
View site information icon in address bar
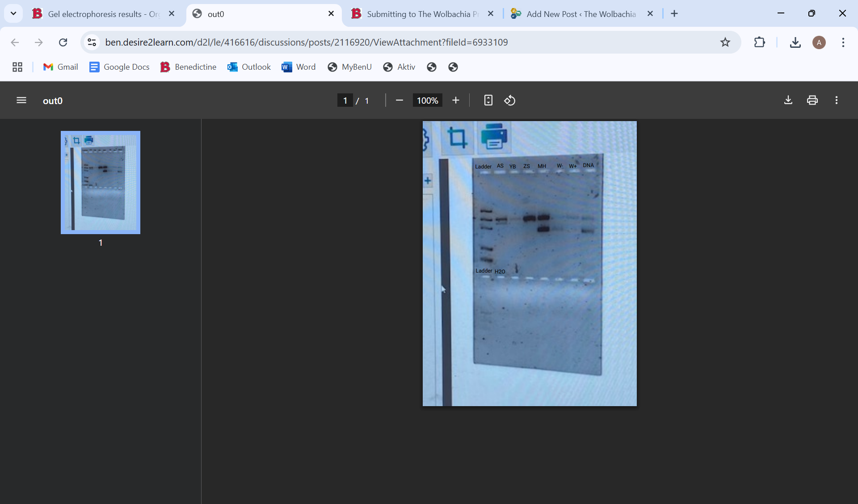92,42
